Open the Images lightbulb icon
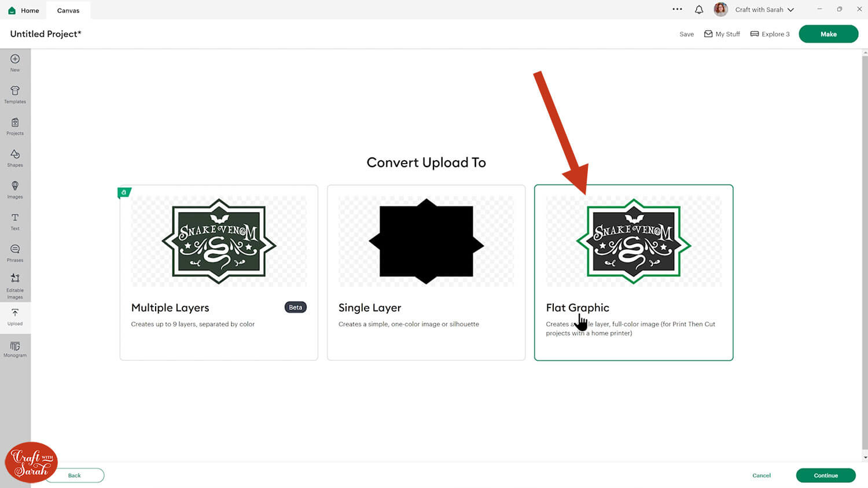Screen dimensions: 868x488 [x=15, y=186]
